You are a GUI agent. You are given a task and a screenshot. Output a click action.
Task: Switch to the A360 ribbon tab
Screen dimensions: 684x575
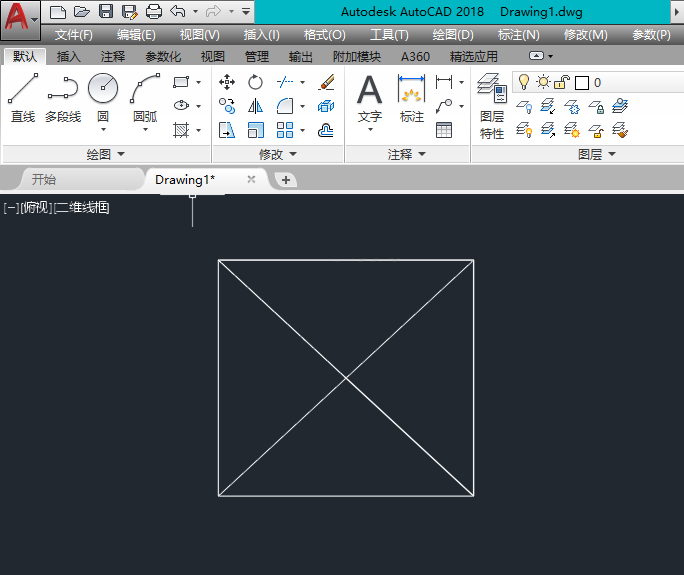click(x=415, y=56)
